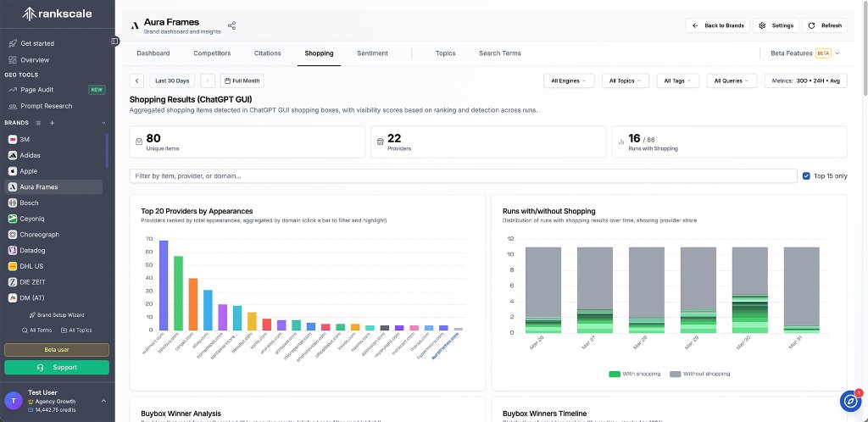
Task: Expand the All Topics filter dropdown
Action: (626, 81)
